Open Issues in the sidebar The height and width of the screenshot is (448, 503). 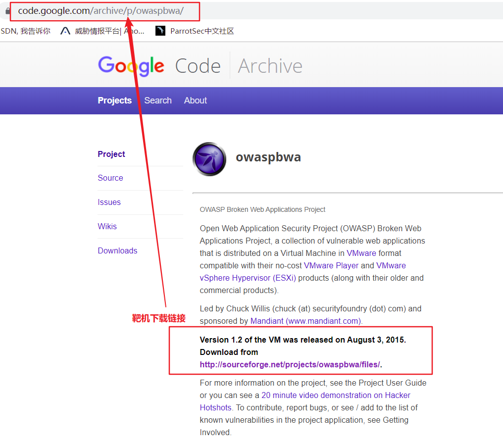[109, 202]
